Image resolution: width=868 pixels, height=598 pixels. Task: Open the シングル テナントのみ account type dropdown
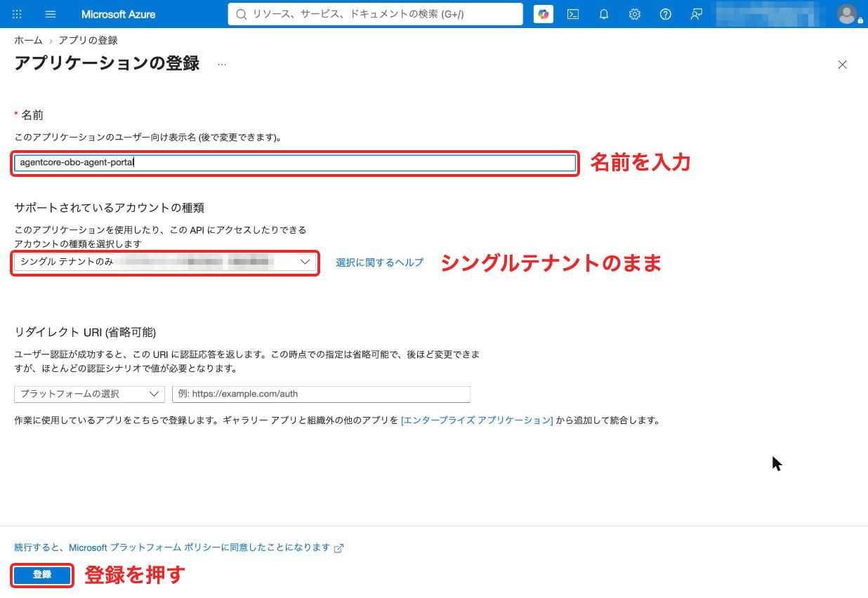coord(165,262)
